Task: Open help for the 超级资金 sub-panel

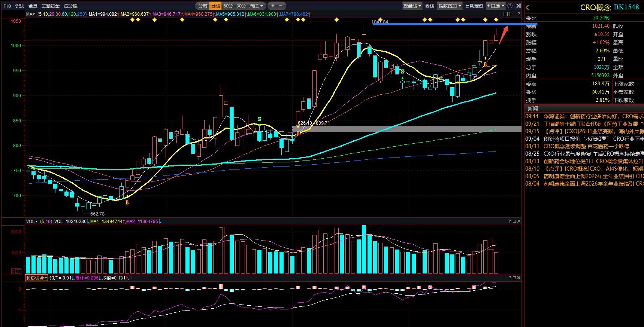Action: click(x=510, y=278)
